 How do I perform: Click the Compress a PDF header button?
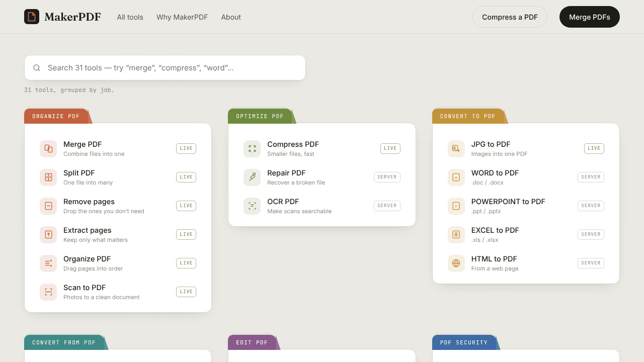point(510,17)
